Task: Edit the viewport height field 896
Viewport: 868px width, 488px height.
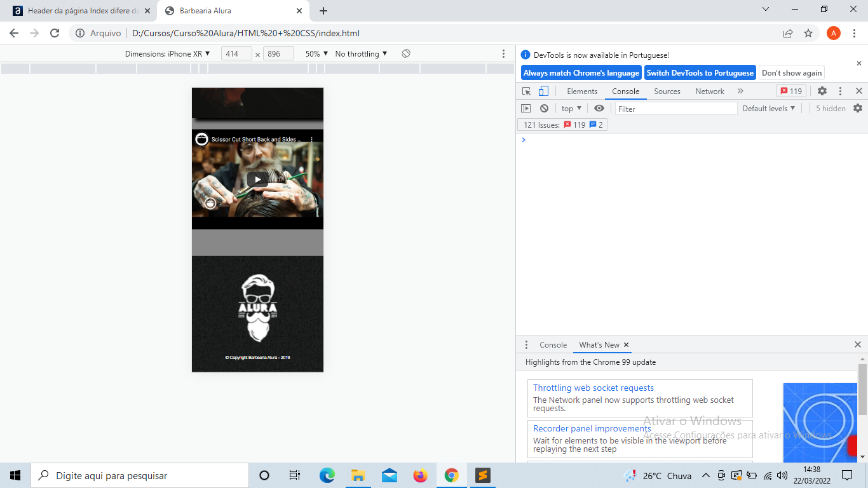Action: pyautogui.click(x=278, y=54)
